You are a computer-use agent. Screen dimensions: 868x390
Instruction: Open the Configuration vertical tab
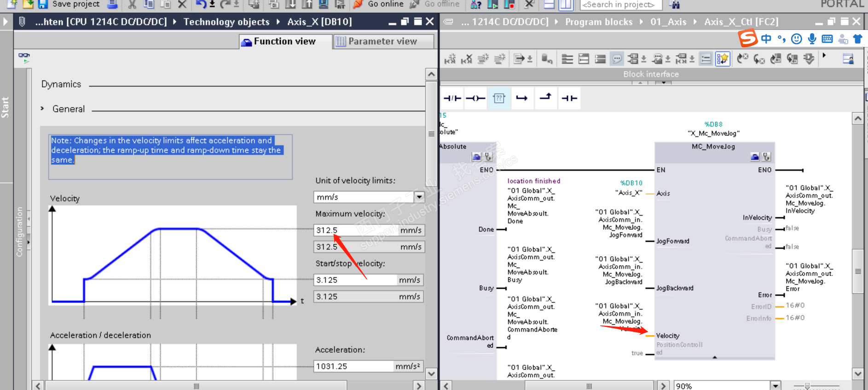pos(19,231)
